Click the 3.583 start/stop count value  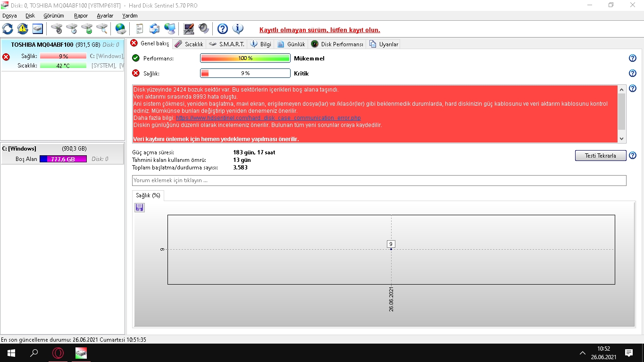pyautogui.click(x=240, y=168)
